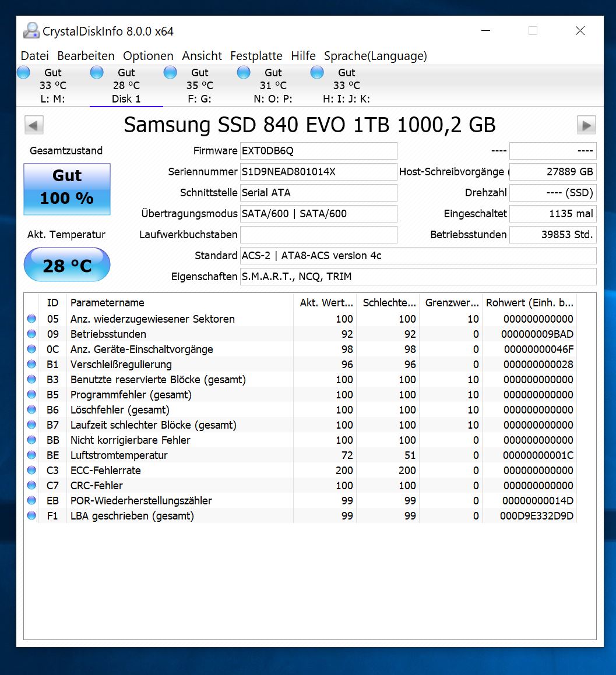Click status orb for Betriebsstunden attribute 09

tap(31, 334)
